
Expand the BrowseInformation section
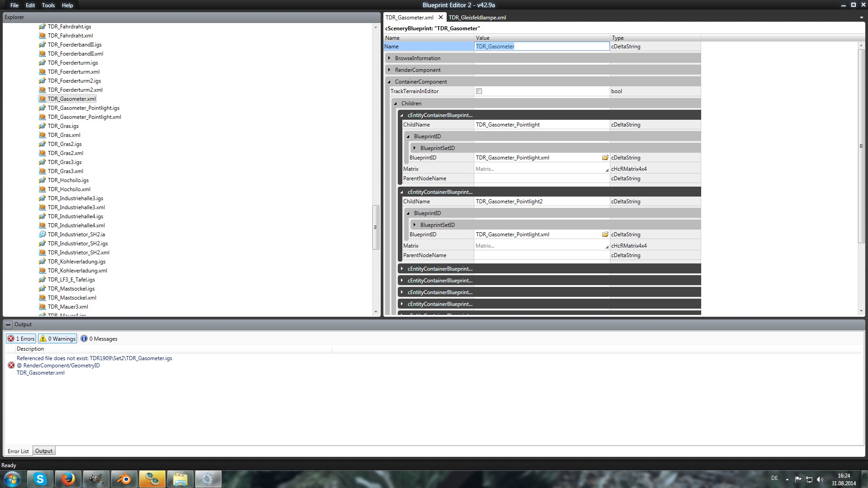click(x=389, y=58)
